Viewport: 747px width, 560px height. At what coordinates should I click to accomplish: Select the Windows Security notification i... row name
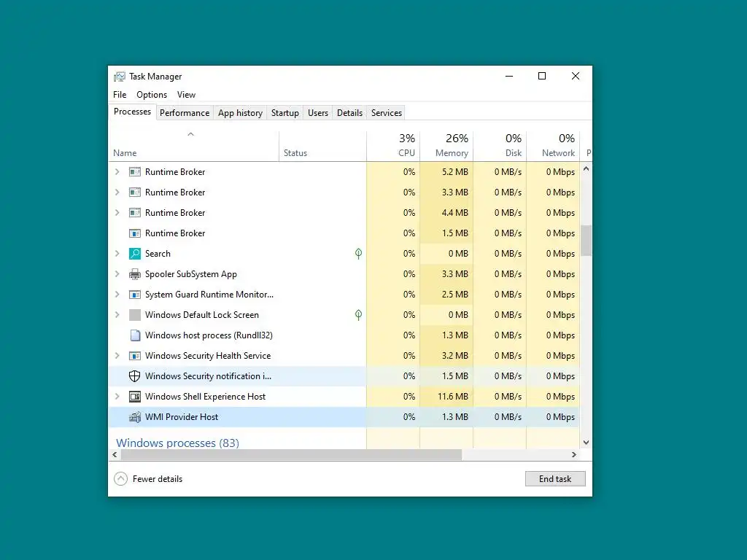(208, 376)
